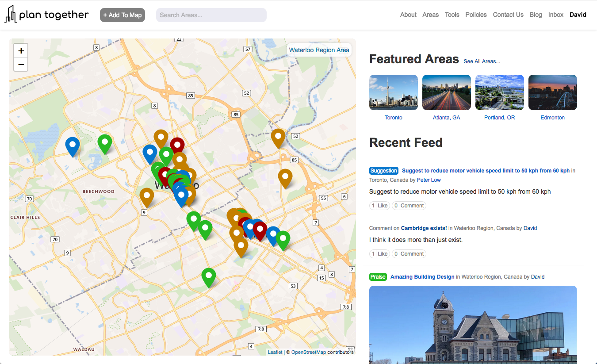This screenshot has width=597, height=364.
Task: Select Policies in the navigation bar
Action: click(476, 15)
